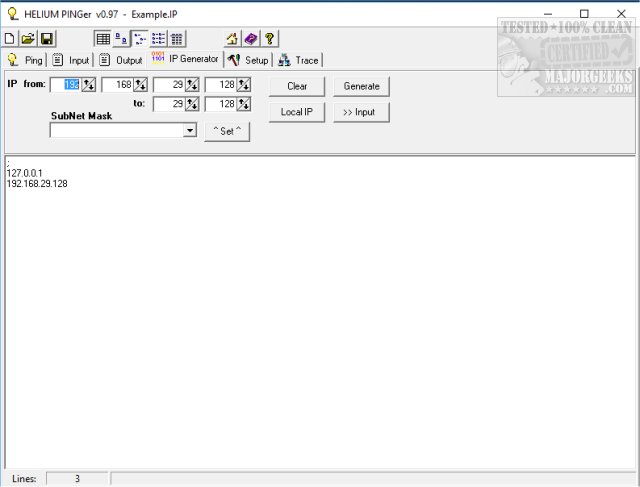
Task: Minimize the HELIUM PINGer window
Action: coord(548,14)
